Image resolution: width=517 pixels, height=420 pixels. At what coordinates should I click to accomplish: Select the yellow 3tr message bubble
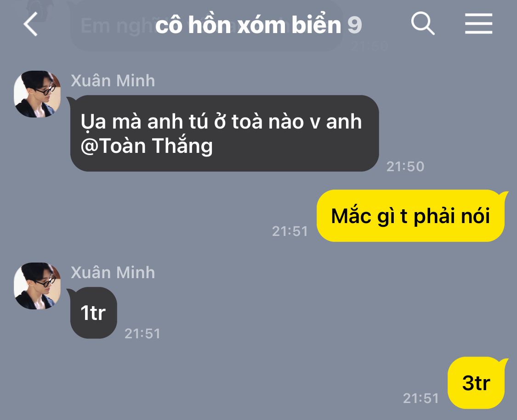click(476, 383)
